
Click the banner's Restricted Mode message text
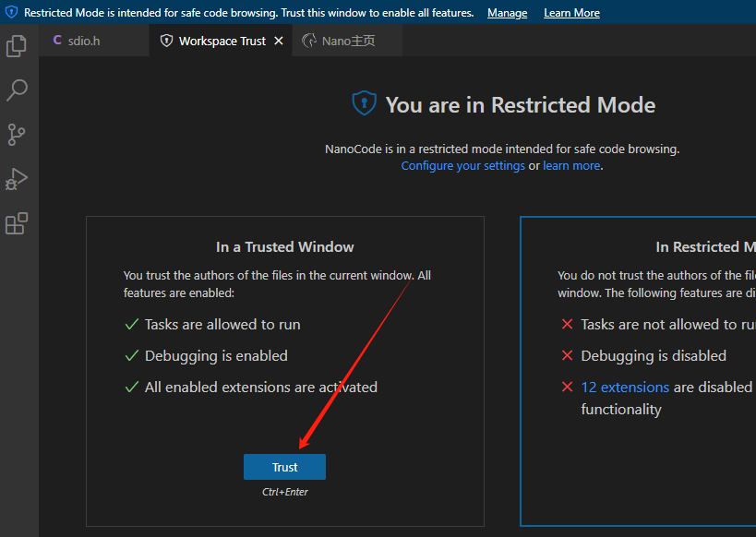pyautogui.click(x=249, y=13)
